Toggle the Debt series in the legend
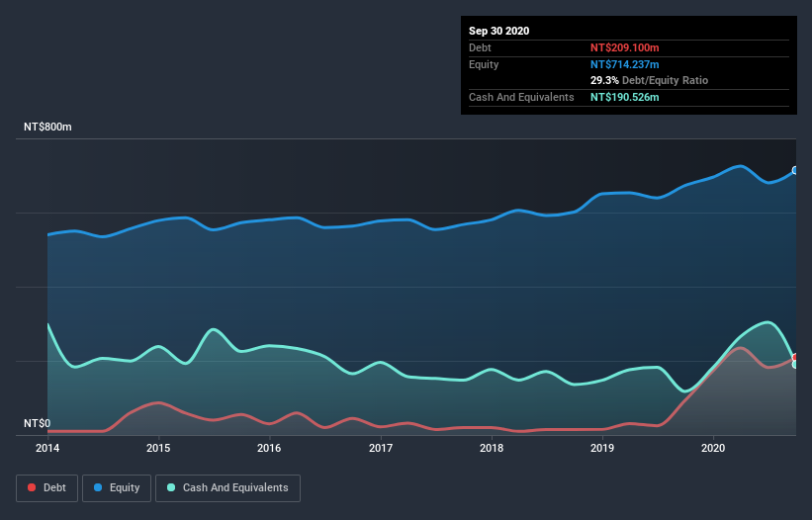The width and height of the screenshot is (812, 520). 45,487
